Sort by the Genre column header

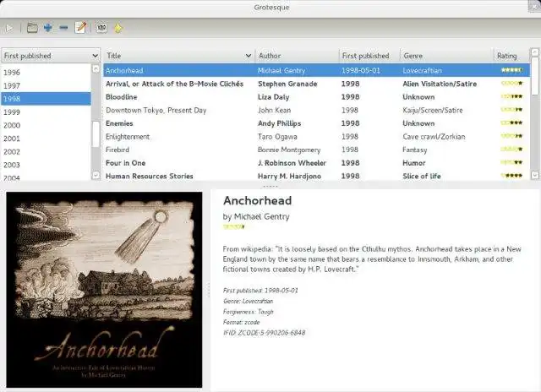coord(446,56)
